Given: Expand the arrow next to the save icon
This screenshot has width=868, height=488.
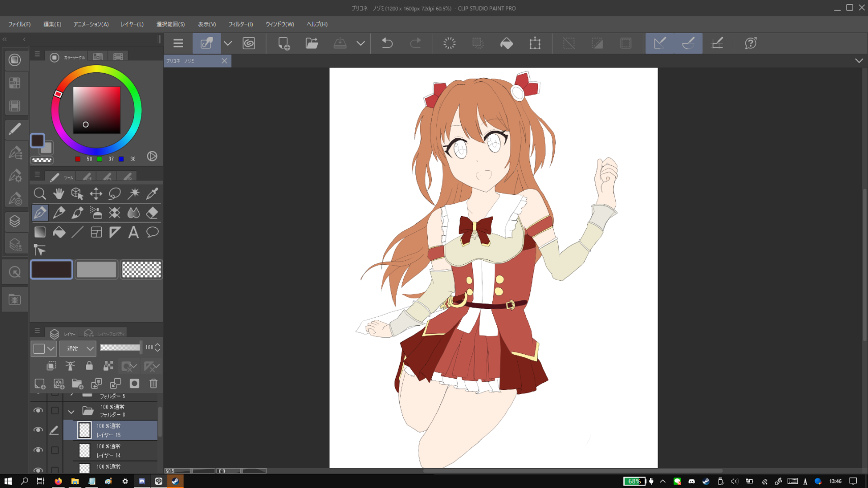Looking at the screenshot, I should pos(361,44).
